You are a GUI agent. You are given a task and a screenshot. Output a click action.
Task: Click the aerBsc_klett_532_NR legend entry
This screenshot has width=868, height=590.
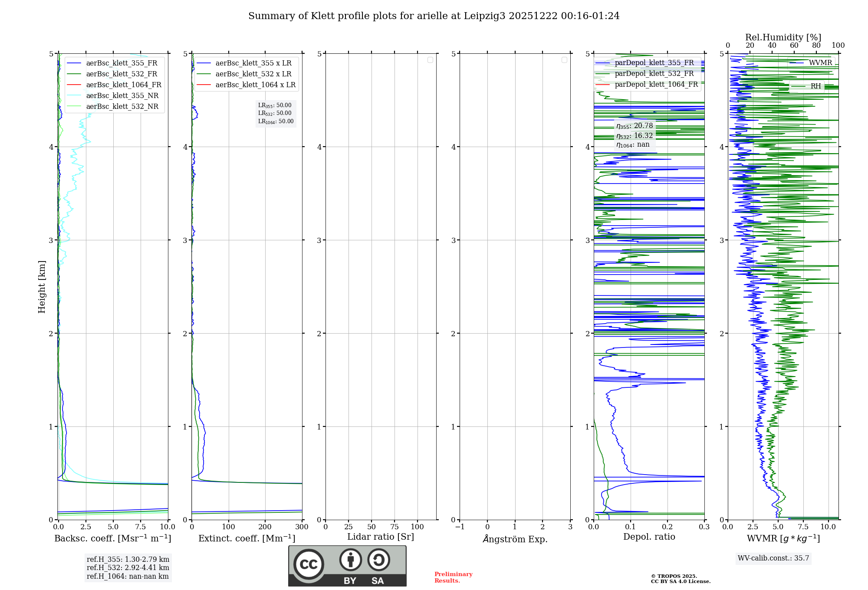point(122,107)
